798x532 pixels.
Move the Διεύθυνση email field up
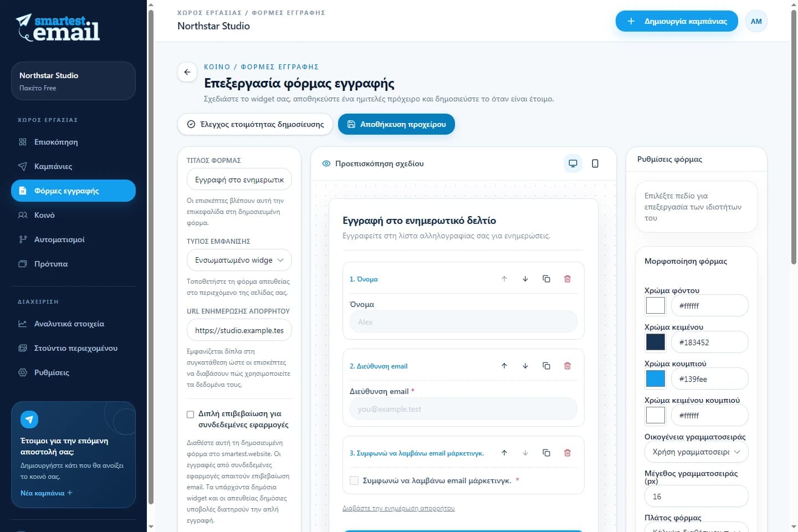coord(504,366)
